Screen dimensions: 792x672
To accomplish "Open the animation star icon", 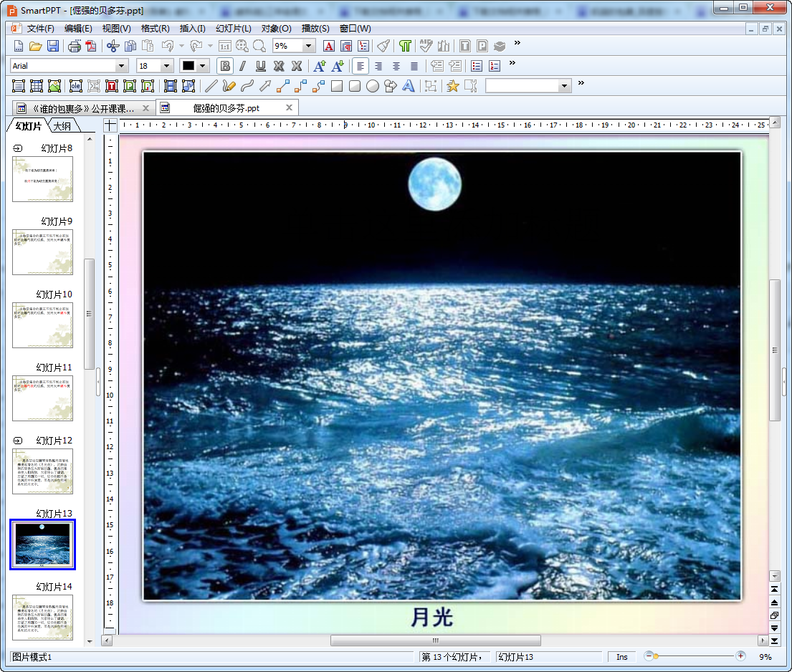I will (x=452, y=86).
